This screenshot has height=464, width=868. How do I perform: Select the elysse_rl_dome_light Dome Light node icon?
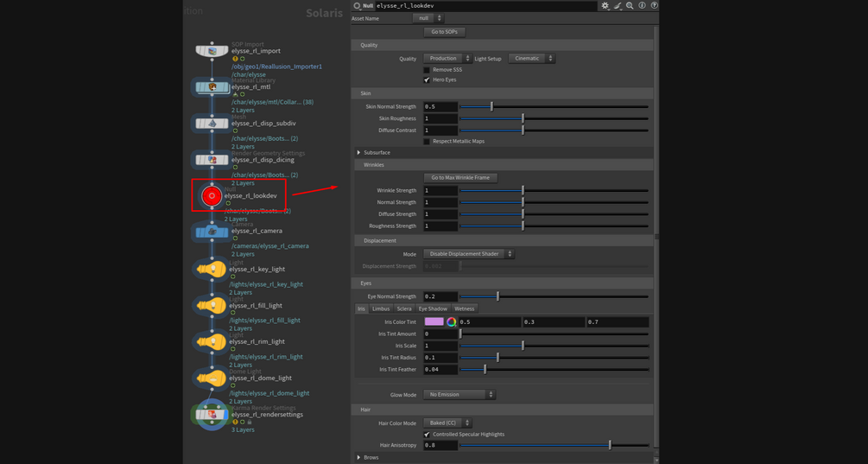pyautogui.click(x=212, y=378)
